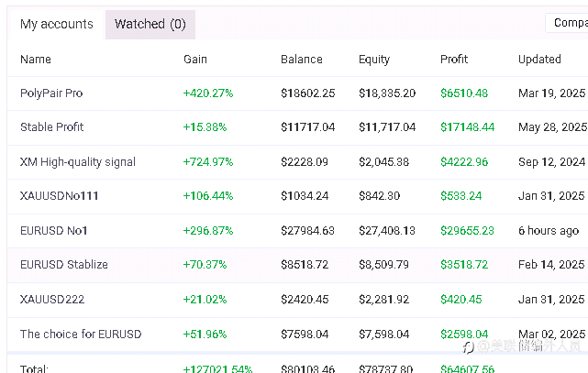The width and height of the screenshot is (588, 373).
Task: Open the EURUSD Stablize account
Action: point(64,265)
